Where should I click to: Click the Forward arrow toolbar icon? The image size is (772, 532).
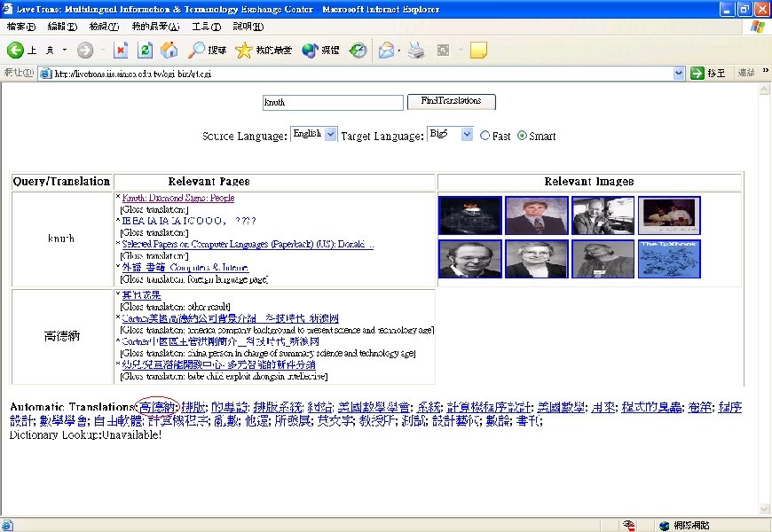[x=85, y=50]
